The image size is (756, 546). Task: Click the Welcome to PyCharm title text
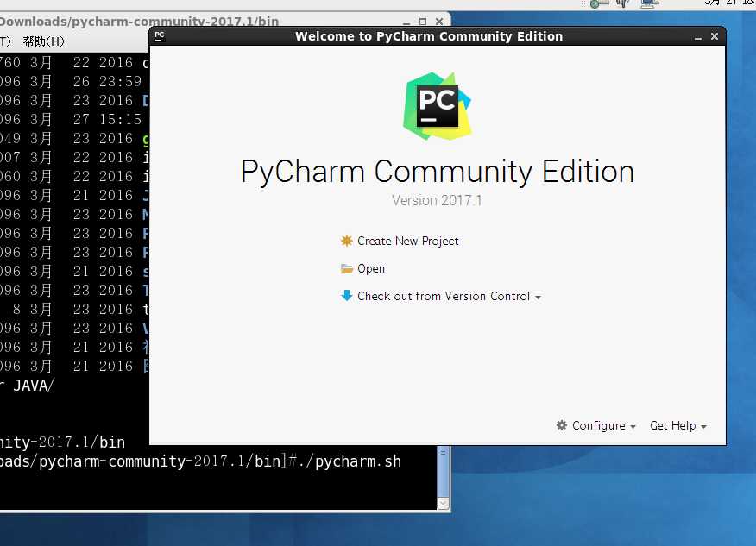point(429,36)
